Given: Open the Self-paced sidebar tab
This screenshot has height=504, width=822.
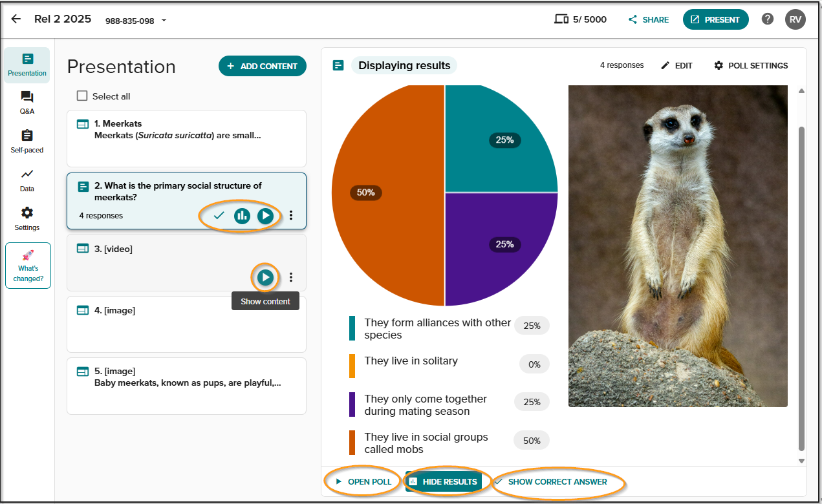Looking at the screenshot, I should [27, 142].
